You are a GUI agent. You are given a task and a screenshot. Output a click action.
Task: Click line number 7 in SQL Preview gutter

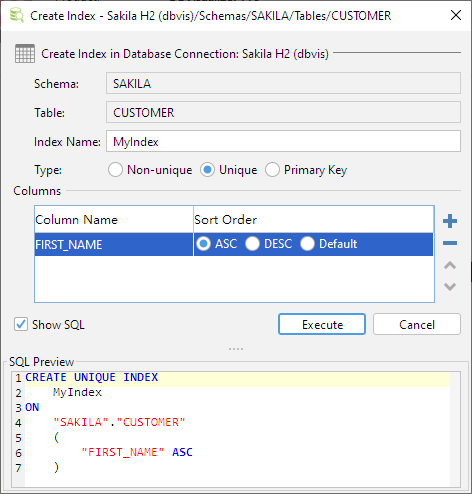[18, 468]
